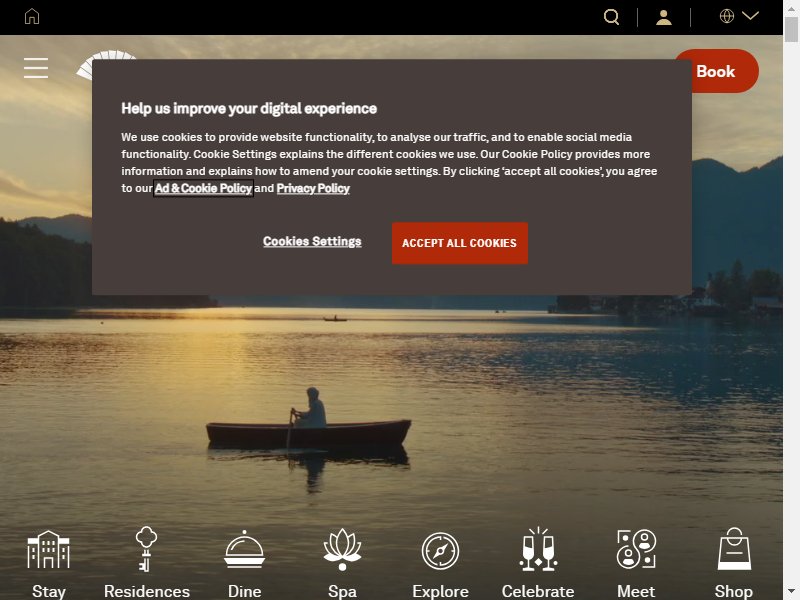Click the Dine cloche icon
Image resolution: width=800 pixels, height=600 pixels.
tap(244, 549)
